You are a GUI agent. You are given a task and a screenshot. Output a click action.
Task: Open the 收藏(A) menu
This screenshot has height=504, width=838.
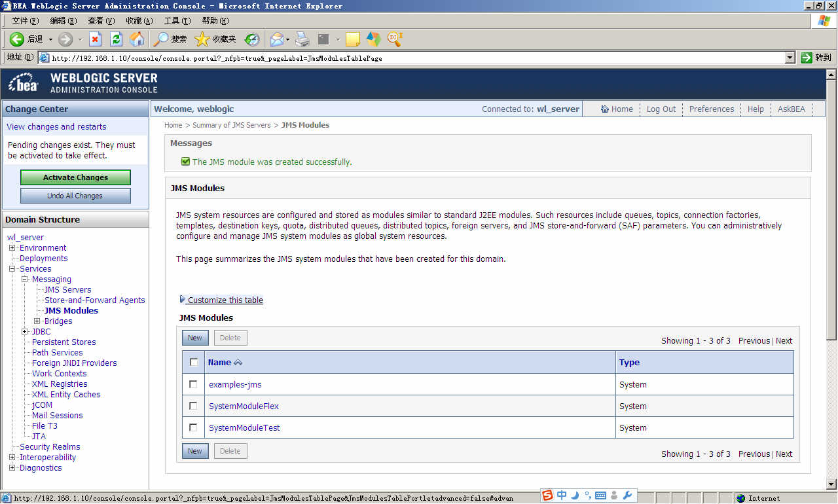click(139, 21)
